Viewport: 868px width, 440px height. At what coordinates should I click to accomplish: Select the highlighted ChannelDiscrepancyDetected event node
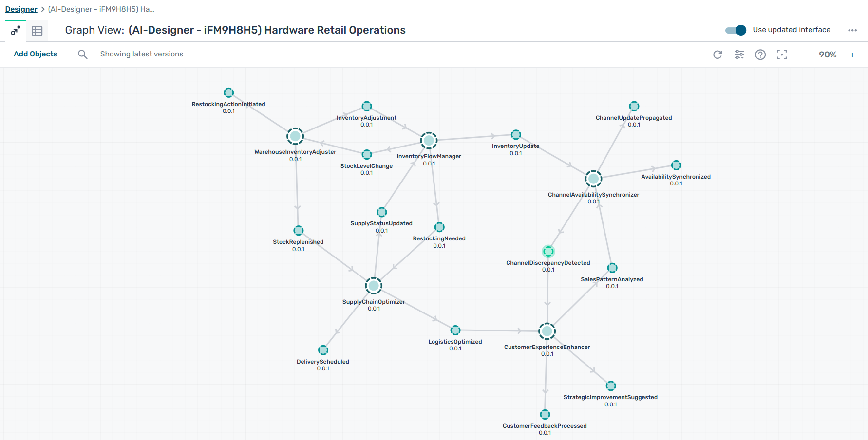tap(548, 251)
